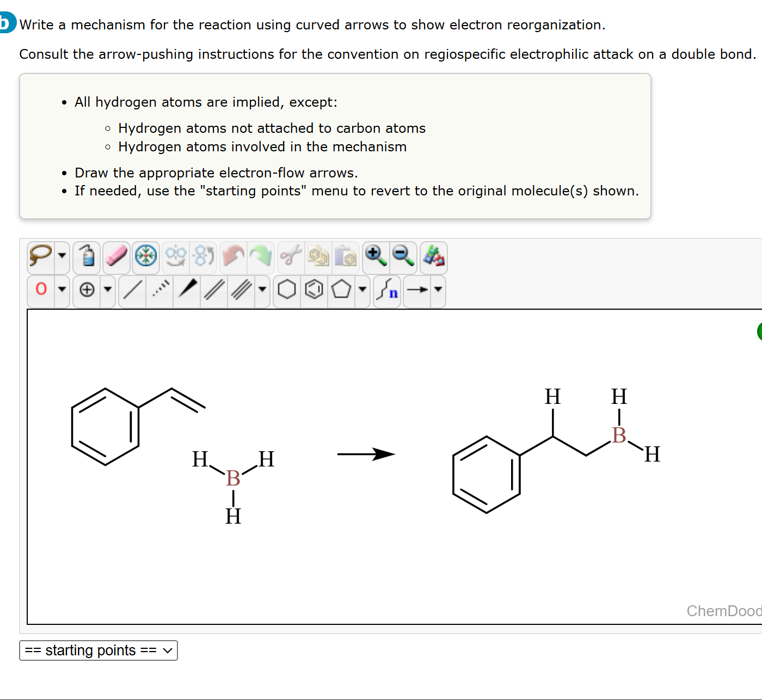Select the benzene ring template
The width and height of the screenshot is (762, 700).
pos(314,290)
